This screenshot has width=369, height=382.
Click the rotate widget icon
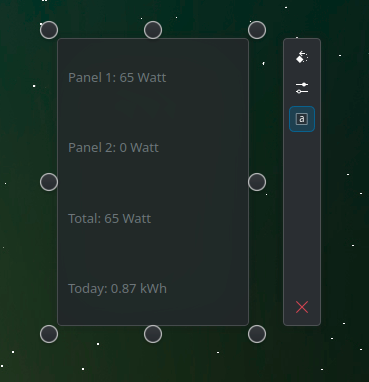[302, 57]
